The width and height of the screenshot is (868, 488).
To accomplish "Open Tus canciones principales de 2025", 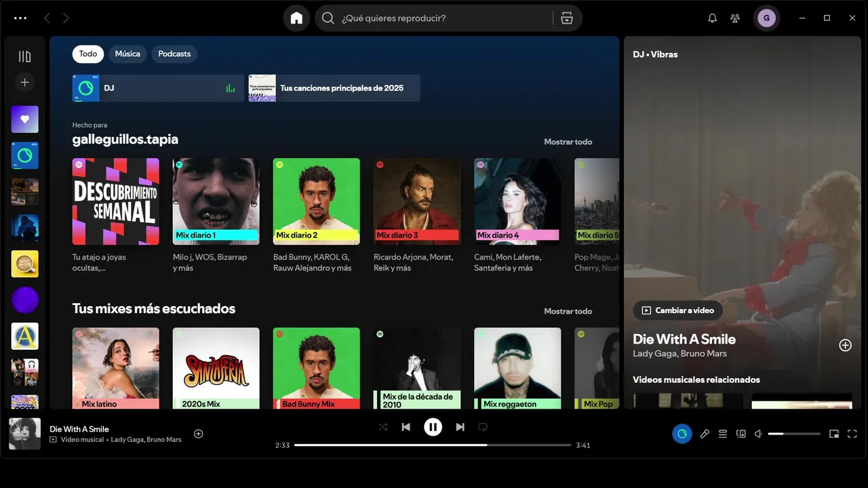I will pyautogui.click(x=334, y=88).
